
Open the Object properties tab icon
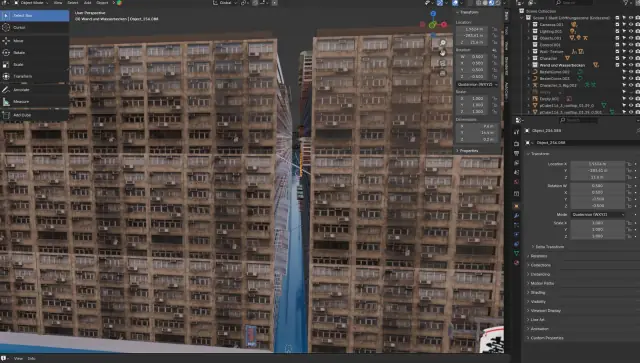517,206
